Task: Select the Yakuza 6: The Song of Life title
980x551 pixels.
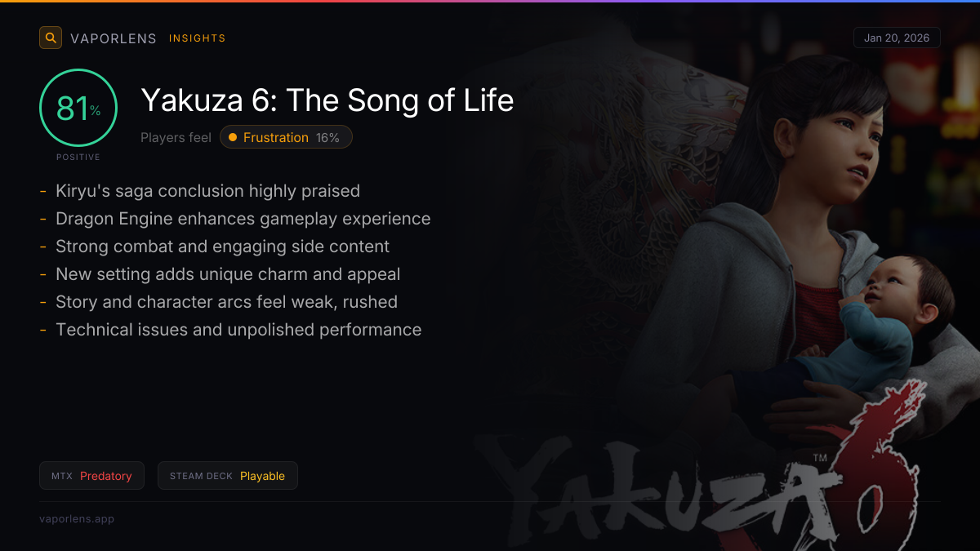Action: [327, 100]
